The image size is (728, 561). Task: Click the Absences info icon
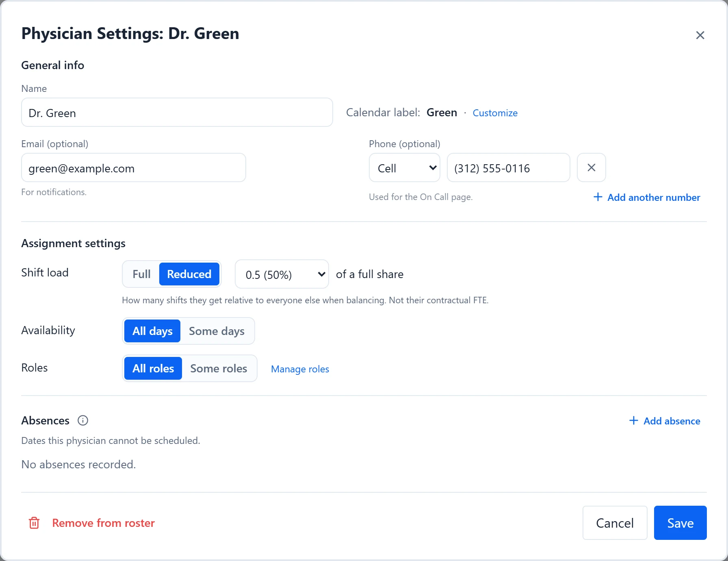coord(83,420)
